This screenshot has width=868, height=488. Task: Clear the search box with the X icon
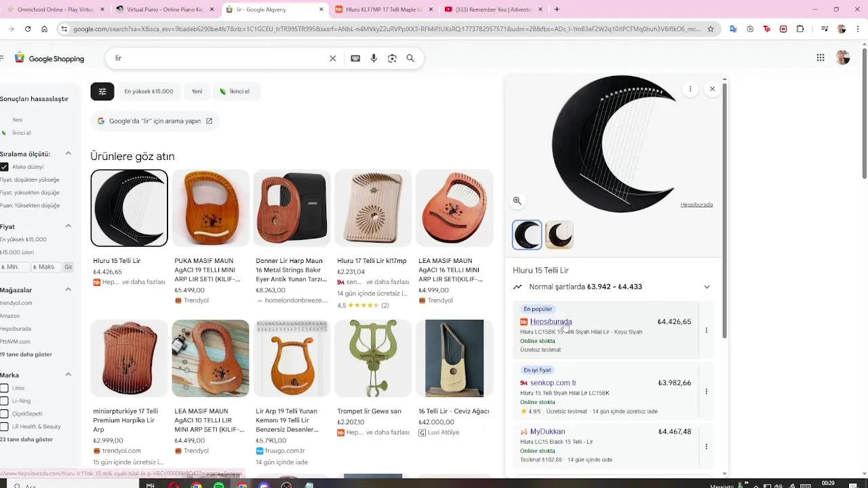(x=332, y=58)
